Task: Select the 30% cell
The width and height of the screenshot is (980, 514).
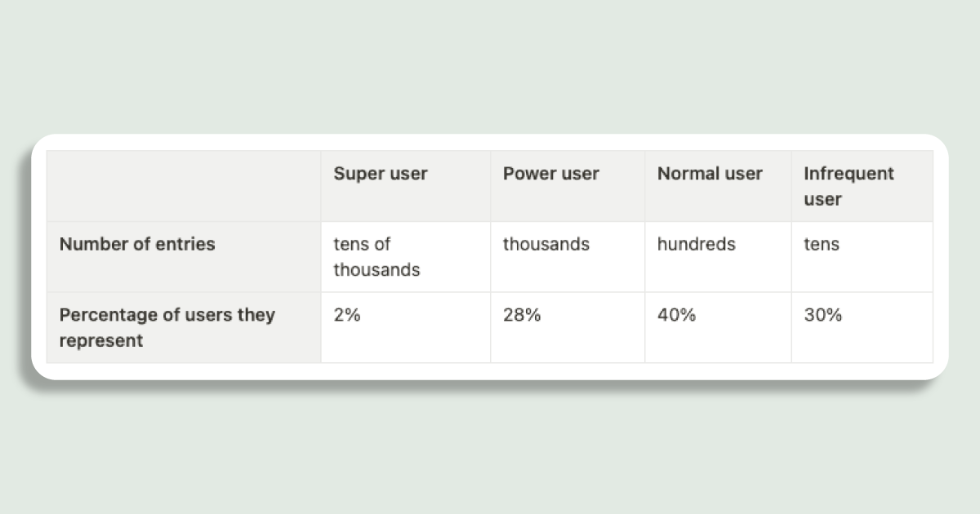Action: tap(822, 315)
